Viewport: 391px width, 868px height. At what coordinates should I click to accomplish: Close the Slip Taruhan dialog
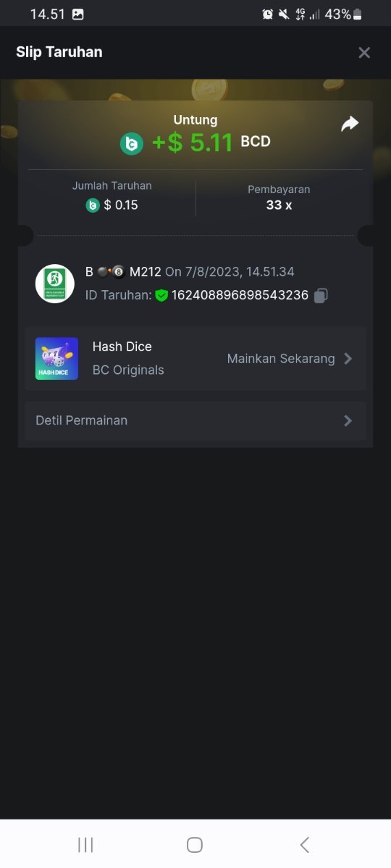364,52
